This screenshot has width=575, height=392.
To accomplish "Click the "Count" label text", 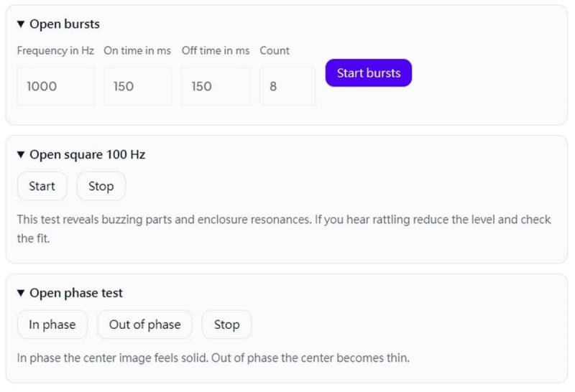I will pos(275,51).
